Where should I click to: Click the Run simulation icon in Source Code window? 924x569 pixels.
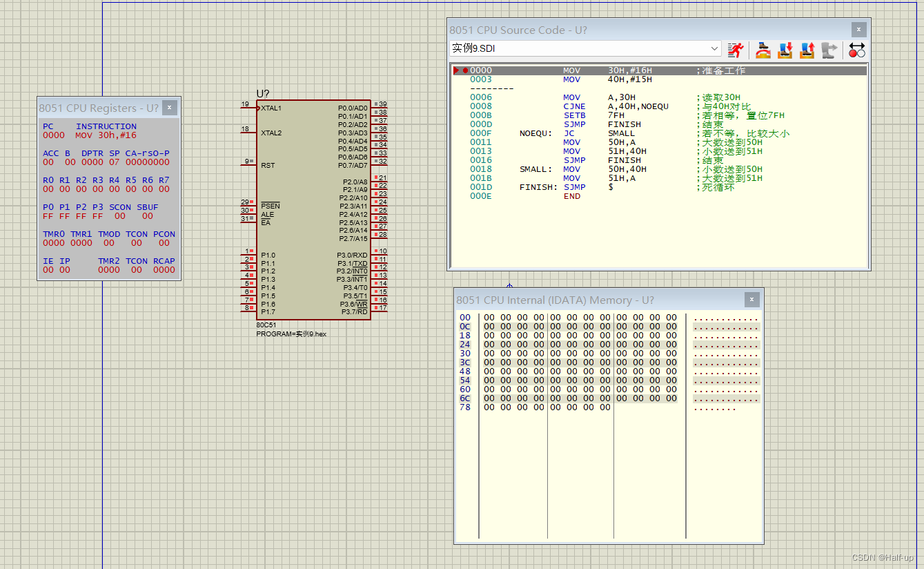pyautogui.click(x=737, y=50)
